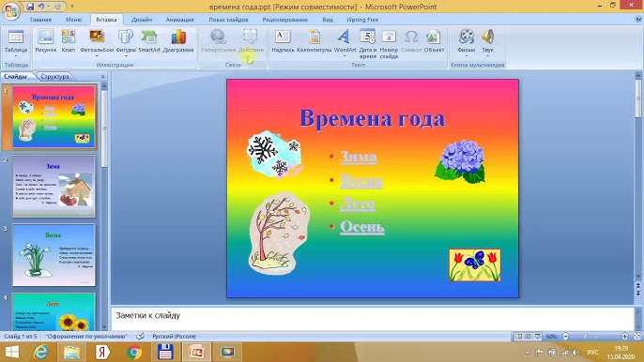Click the Redo button in Quick Access toolbar
Image resolution: width=644 pixels, height=362 pixels.
(x=57, y=7)
